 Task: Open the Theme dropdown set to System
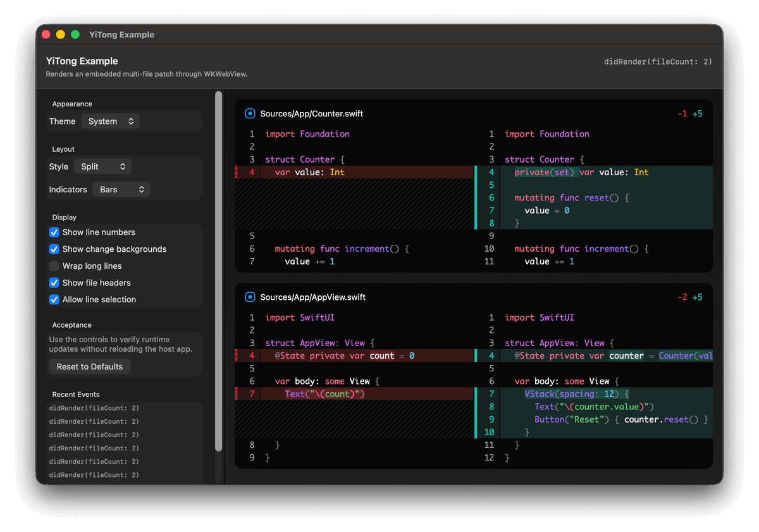[111, 121]
